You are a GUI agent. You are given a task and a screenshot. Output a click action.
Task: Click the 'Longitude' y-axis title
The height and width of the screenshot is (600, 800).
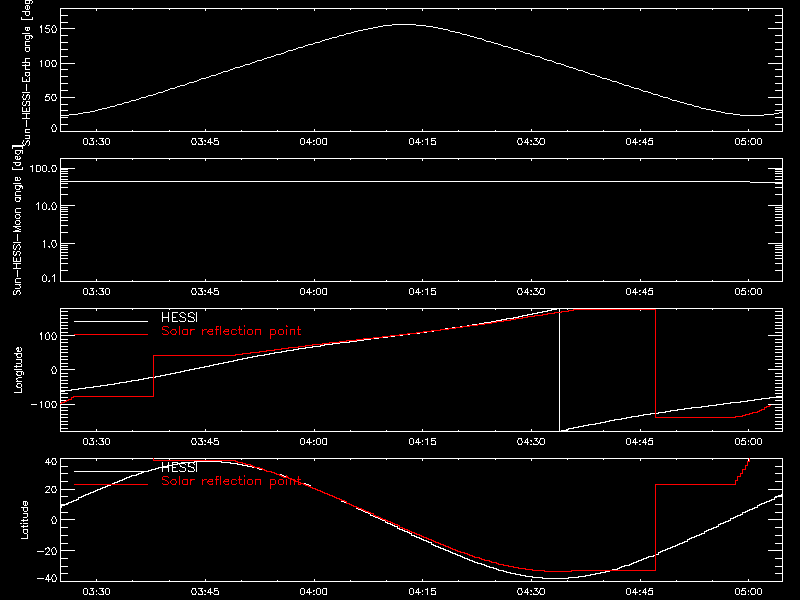click(x=18, y=370)
